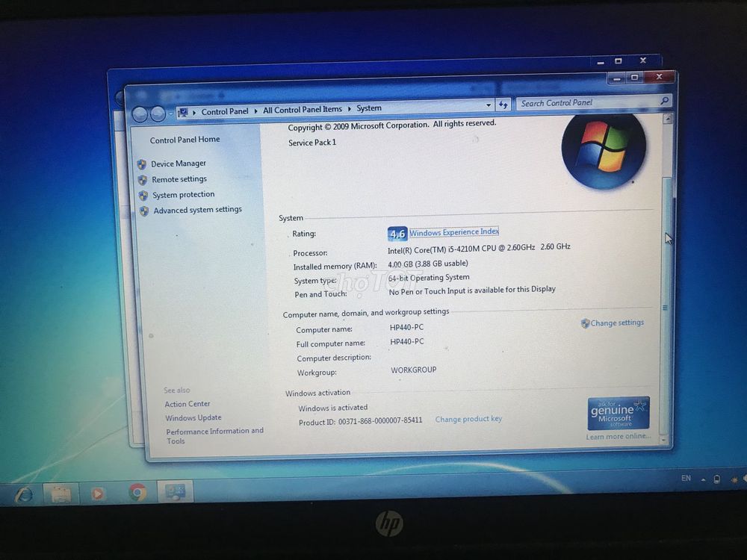This screenshot has height=560, width=747.
Task: Open Advanced system settings
Action: coord(197,210)
